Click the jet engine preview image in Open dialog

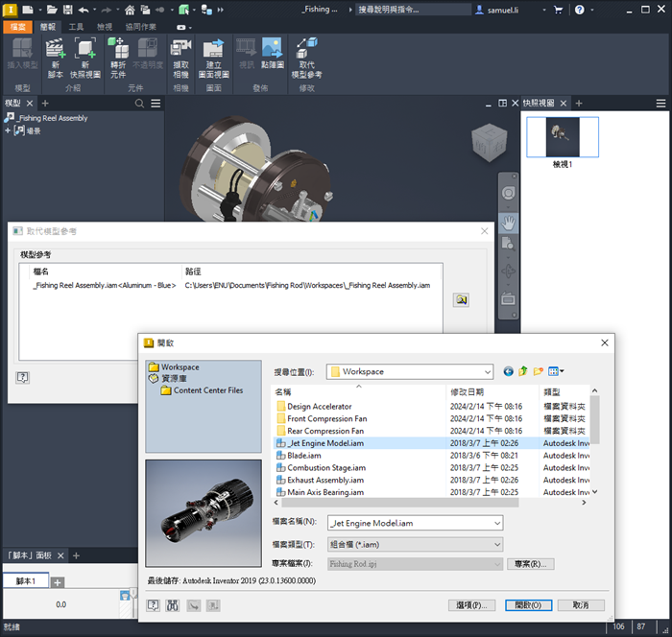click(204, 513)
